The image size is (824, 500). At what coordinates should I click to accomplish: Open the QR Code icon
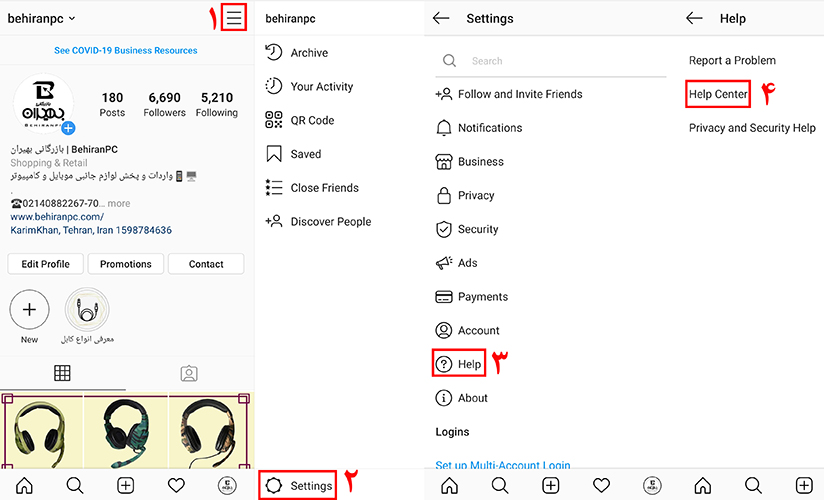[x=274, y=120]
